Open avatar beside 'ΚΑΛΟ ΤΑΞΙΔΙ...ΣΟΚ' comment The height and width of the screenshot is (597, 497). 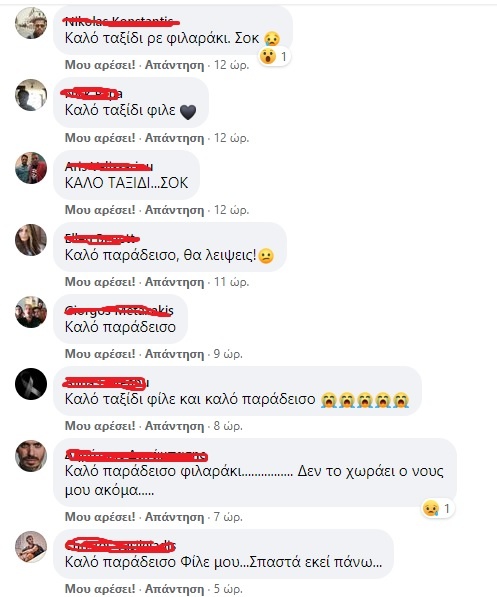pyautogui.click(x=31, y=168)
